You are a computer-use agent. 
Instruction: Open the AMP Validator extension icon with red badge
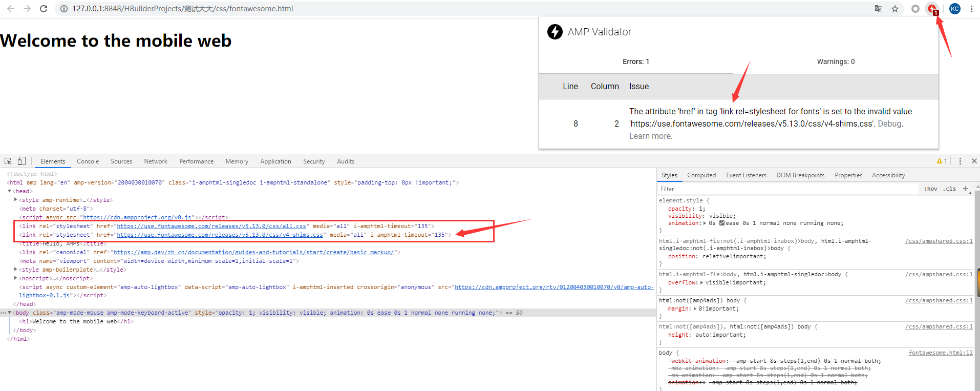click(933, 9)
